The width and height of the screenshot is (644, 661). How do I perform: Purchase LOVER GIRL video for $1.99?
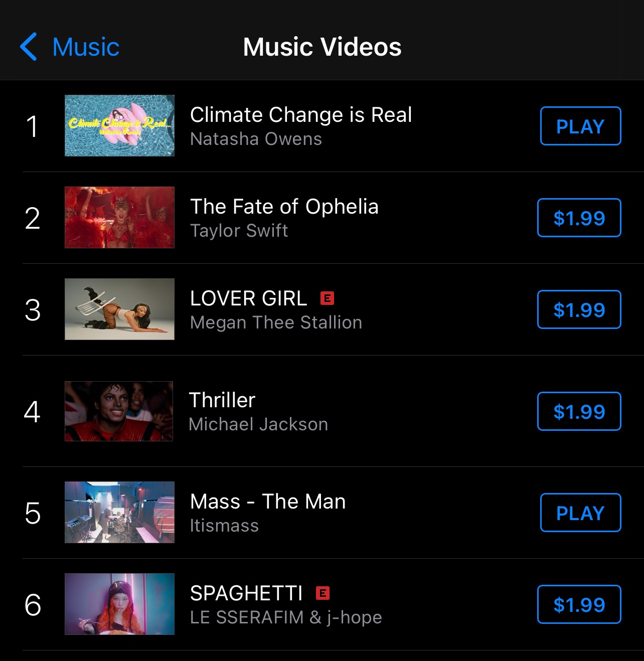tap(579, 309)
